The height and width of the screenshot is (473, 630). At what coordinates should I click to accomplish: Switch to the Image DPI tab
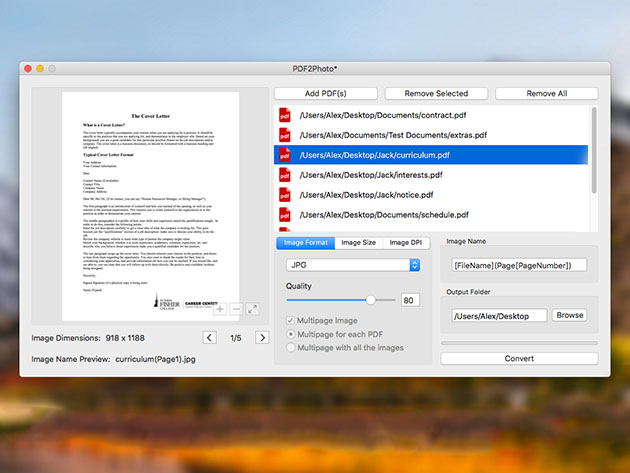(x=406, y=243)
